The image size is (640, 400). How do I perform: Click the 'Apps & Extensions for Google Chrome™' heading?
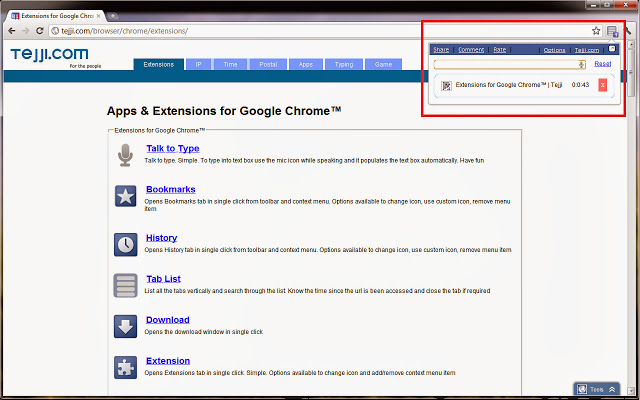pyautogui.click(x=224, y=111)
